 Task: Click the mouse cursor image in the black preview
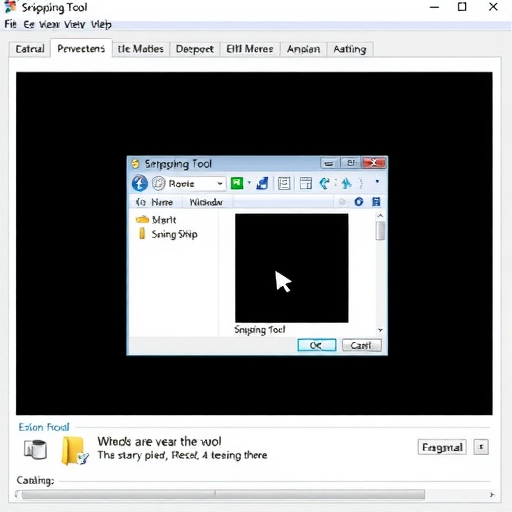283,282
